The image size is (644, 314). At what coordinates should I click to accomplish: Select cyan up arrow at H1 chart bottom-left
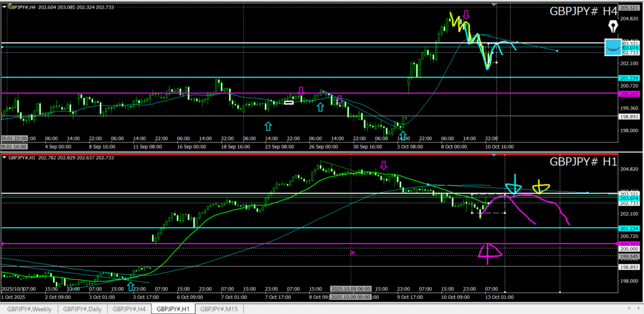pyautogui.click(x=130, y=286)
